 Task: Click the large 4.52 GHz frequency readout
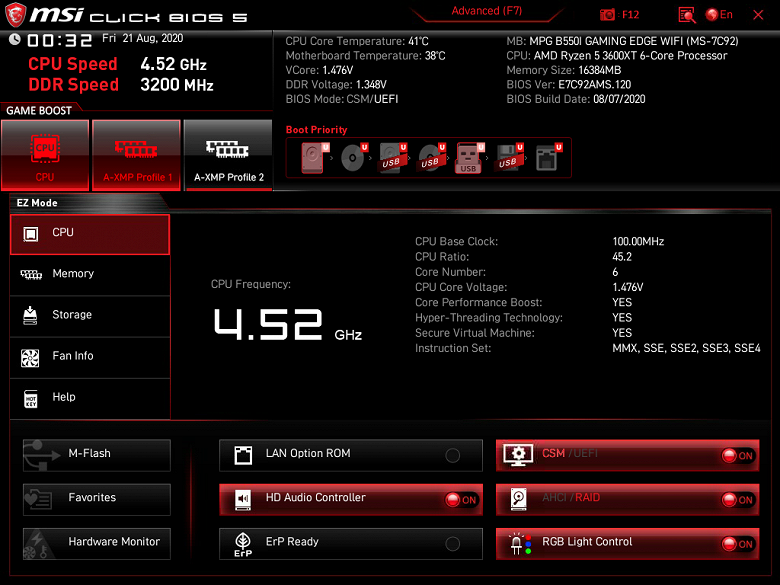pyautogui.click(x=288, y=325)
